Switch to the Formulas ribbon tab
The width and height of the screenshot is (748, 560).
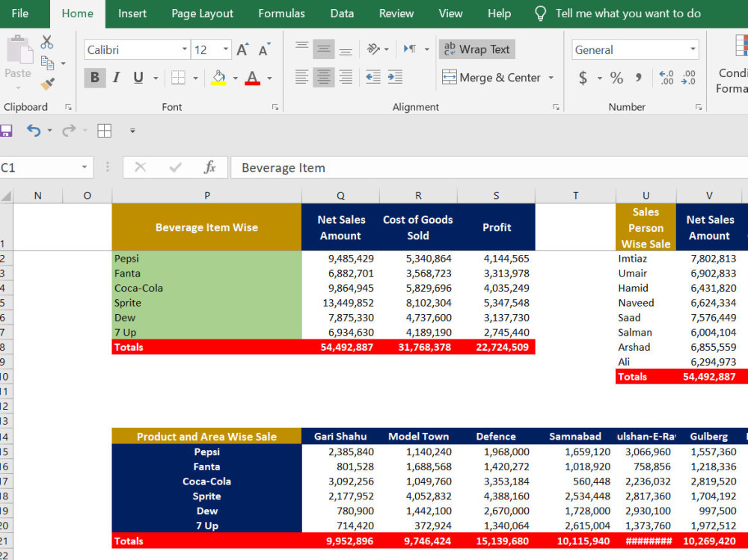(x=281, y=13)
